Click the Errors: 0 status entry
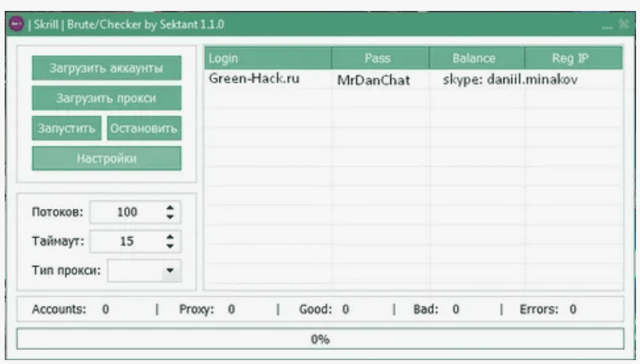640x364 pixels. coord(548,309)
